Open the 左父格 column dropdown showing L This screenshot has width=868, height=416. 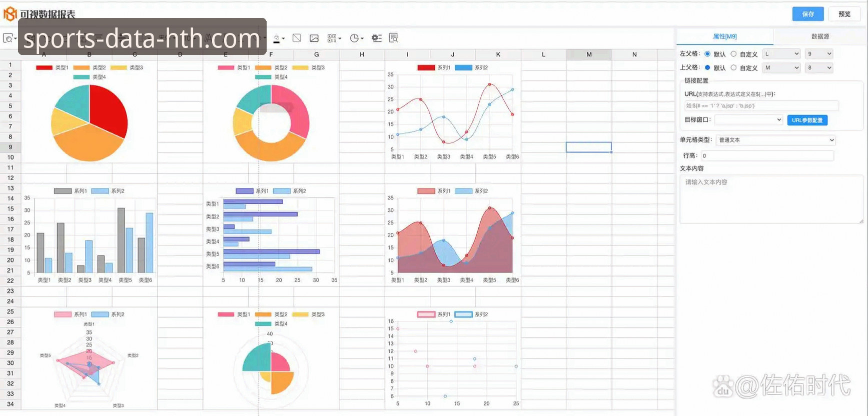(781, 54)
